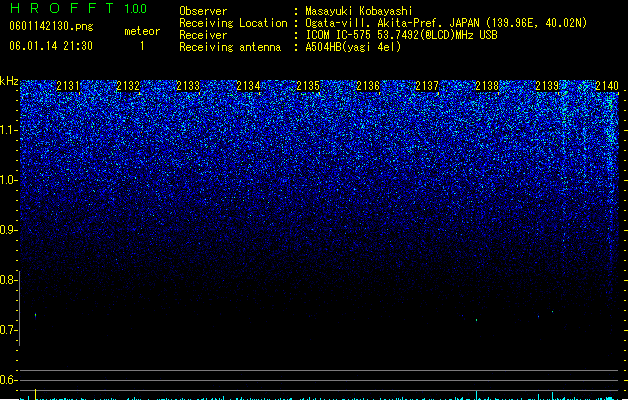Click the meteor count label
The width and height of the screenshot is (629, 400).
(142, 31)
